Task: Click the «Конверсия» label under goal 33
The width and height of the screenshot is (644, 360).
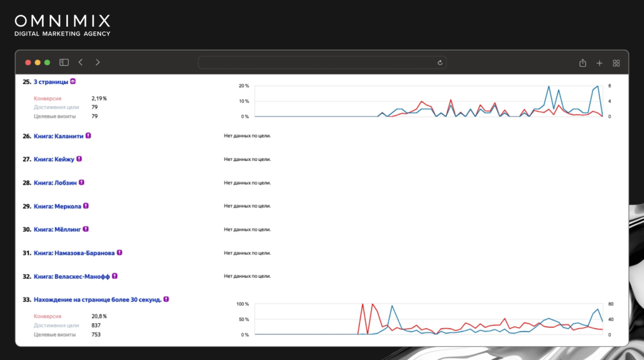Action: [x=48, y=316]
